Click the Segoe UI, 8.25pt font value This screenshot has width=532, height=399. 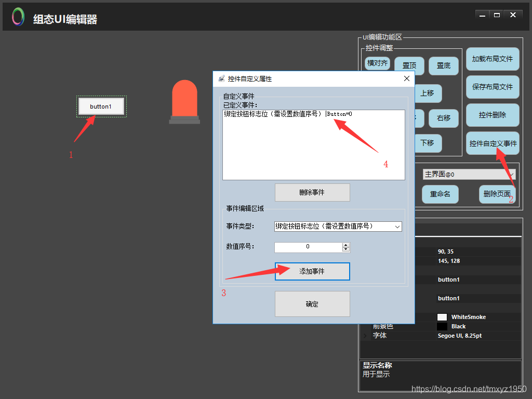460,336
